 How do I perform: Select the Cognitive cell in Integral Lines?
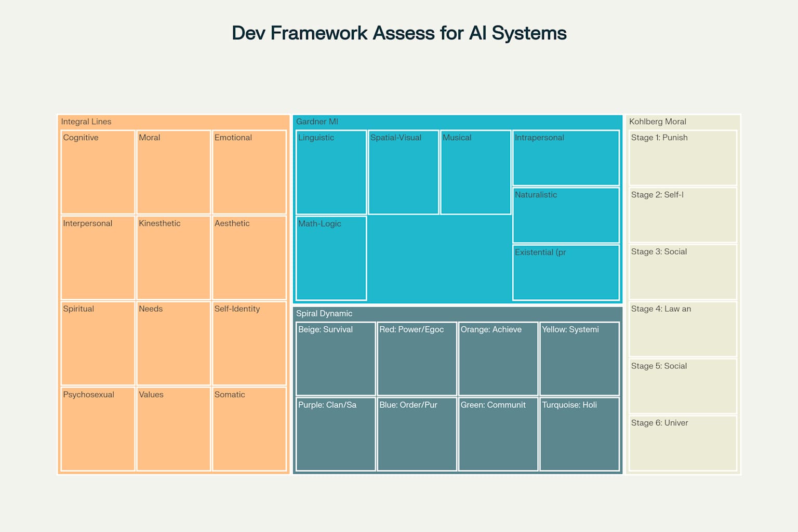coord(98,172)
